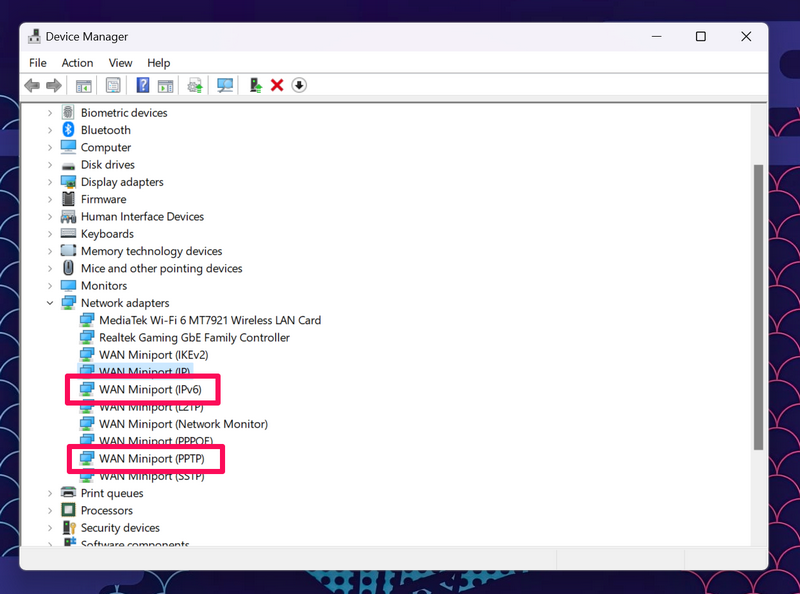Expand the Keyboards category
This screenshot has height=594, width=800.
click(50, 234)
